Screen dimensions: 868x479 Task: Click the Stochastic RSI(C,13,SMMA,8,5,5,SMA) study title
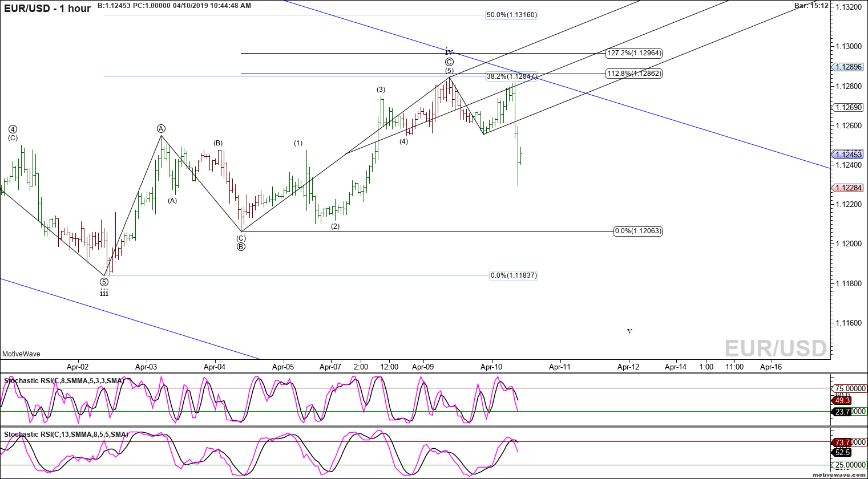pos(66,435)
